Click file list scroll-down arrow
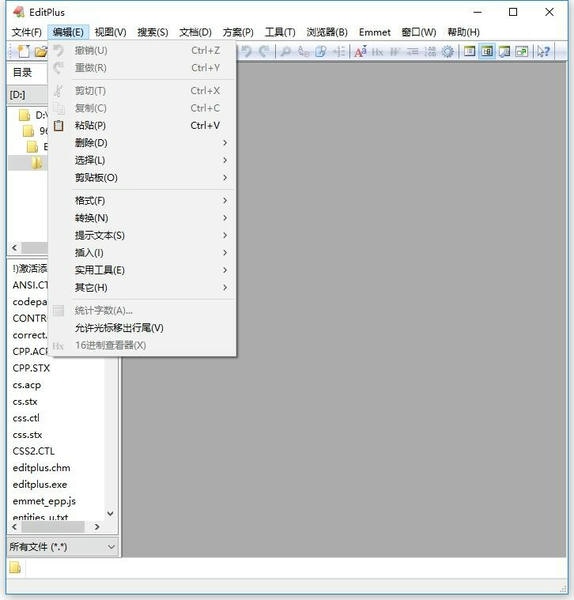 pos(111,514)
